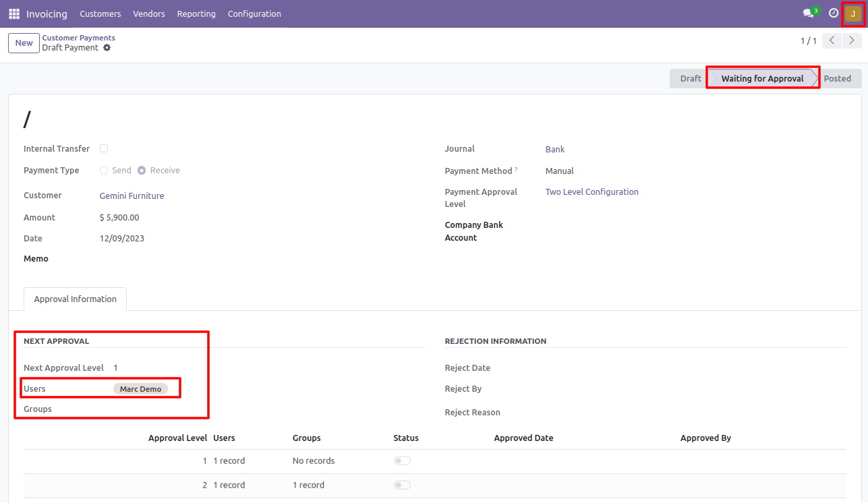Open the apps grid menu icon
Image resolution: width=868 pixels, height=503 pixels.
pyautogui.click(x=14, y=13)
